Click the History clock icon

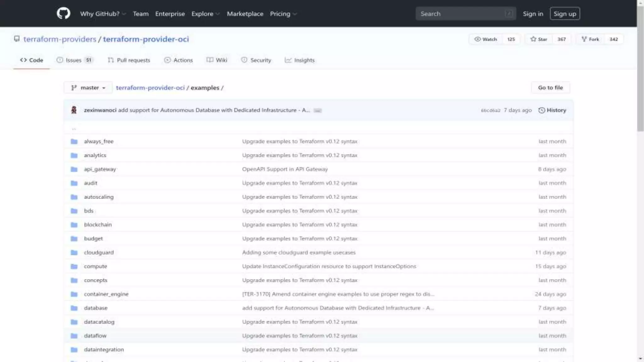(541, 110)
